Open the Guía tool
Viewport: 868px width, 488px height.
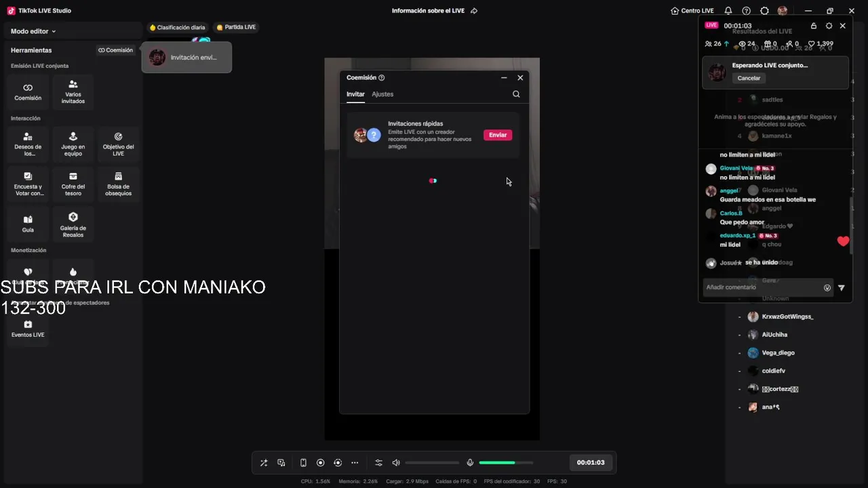pyautogui.click(x=28, y=224)
